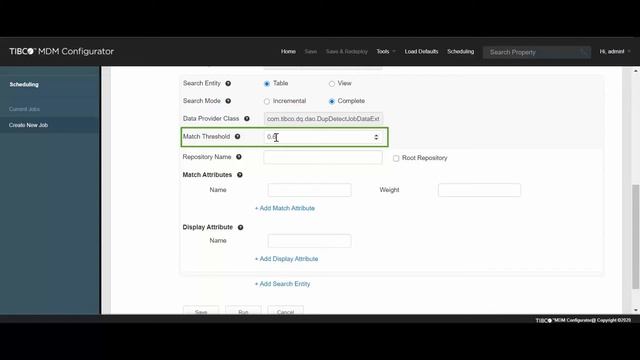
Task: Enable the Root Repository checkbox
Action: pos(396,158)
